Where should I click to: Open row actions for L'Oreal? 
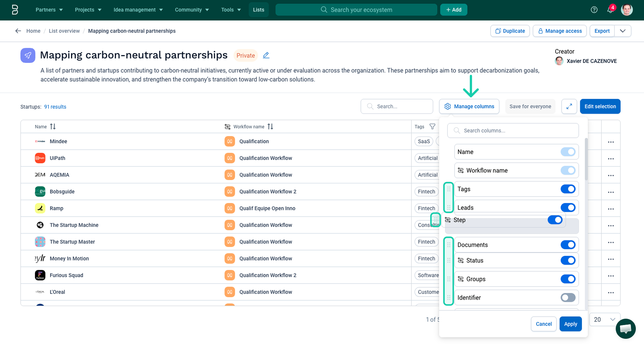click(x=611, y=292)
